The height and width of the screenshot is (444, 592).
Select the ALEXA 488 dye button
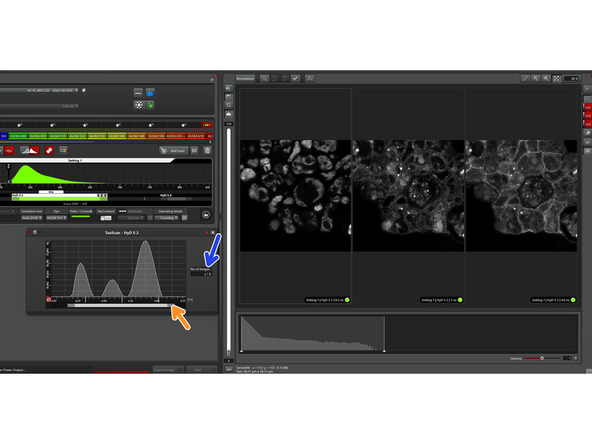click(18, 136)
